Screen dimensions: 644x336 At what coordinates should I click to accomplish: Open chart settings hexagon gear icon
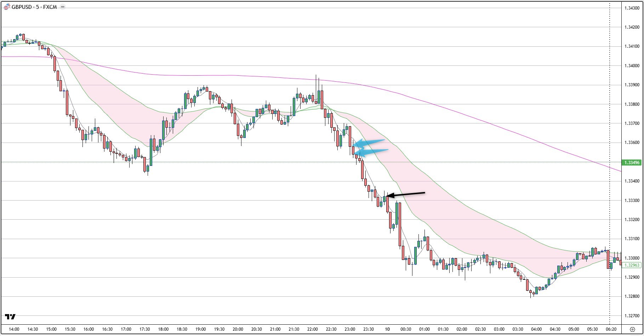(632, 329)
